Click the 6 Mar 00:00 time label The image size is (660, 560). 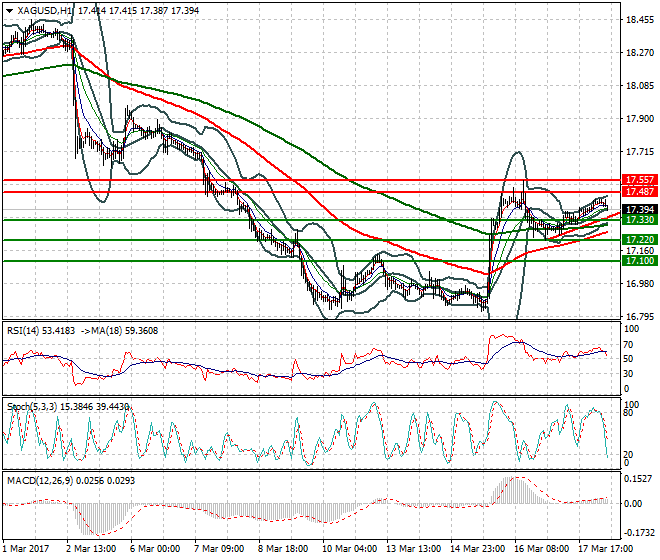pos(155,549)
